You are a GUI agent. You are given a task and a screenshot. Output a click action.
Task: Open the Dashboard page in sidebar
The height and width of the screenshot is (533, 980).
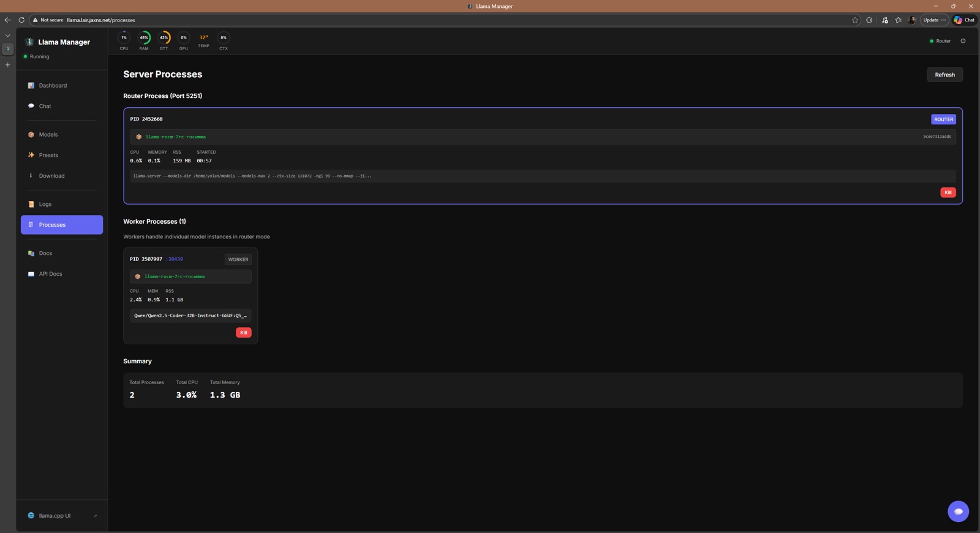pyautogui.click(x=62, y=85)
